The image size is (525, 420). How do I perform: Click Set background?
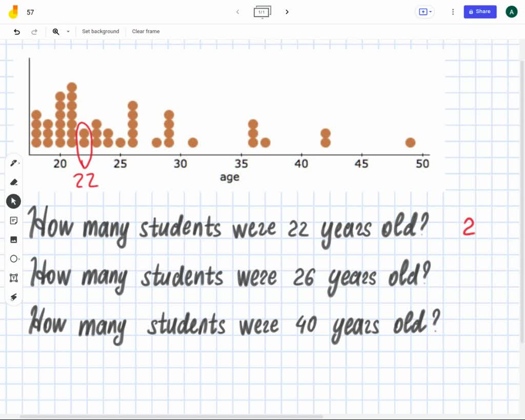tap(100, 31)
